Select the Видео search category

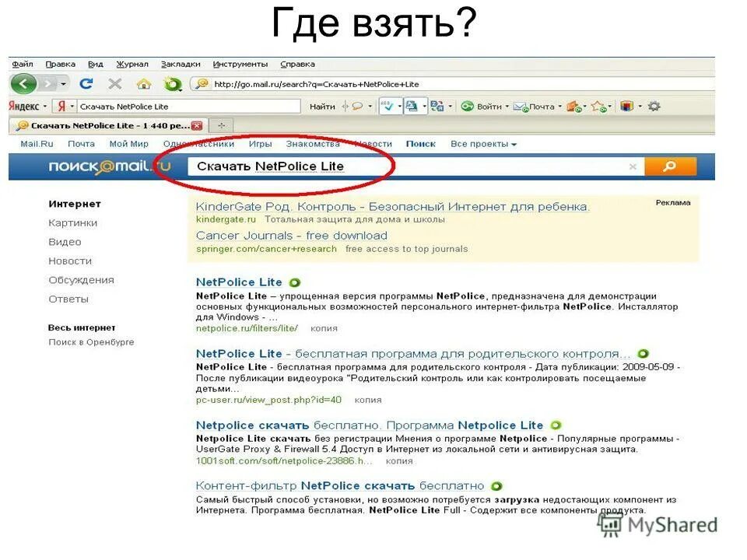click(65, 242)
